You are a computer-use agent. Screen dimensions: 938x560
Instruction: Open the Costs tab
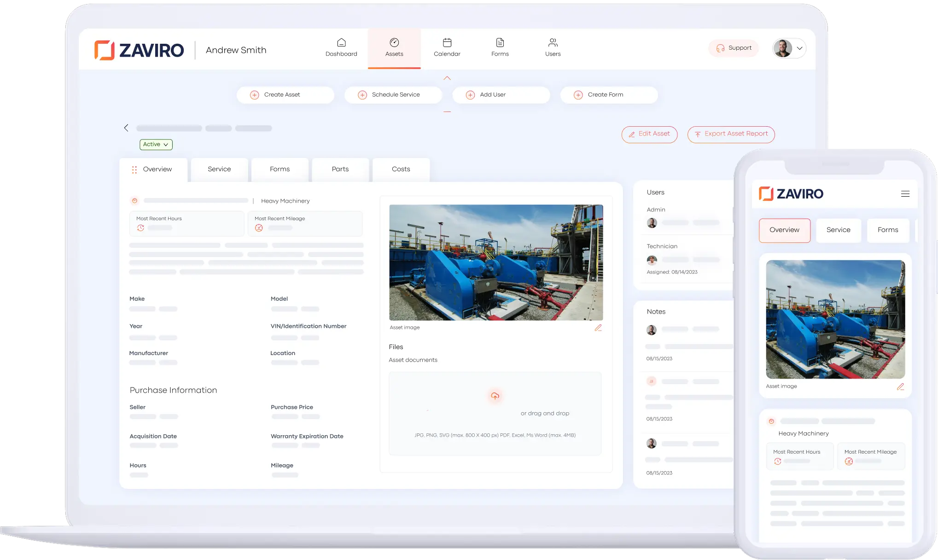(x=401, y=169)
